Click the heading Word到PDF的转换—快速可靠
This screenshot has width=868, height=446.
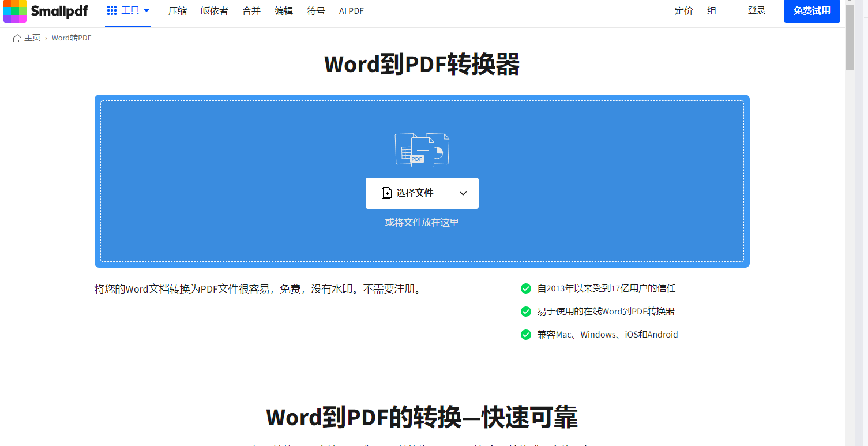coord(422,417)
